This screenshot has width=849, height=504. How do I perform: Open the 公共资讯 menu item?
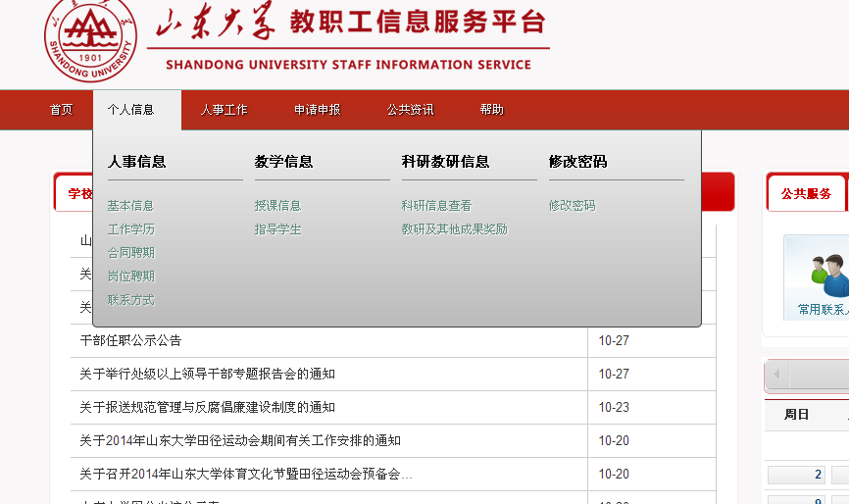pyautogui.click(x=410, y=110)
